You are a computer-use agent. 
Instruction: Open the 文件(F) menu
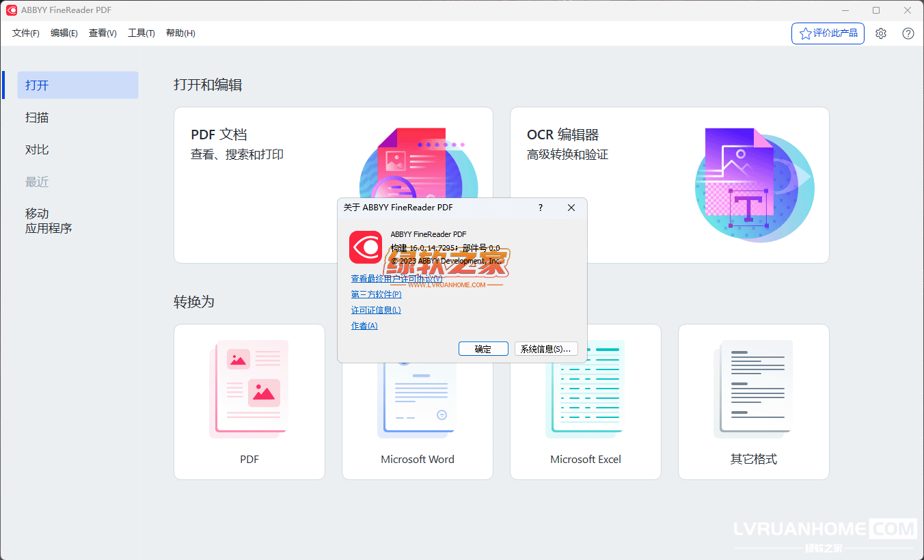[x=26, y=33]
